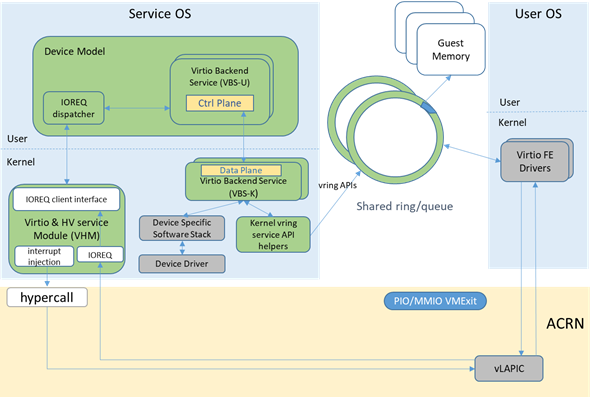Select the Device Model label

pos(75,51)
